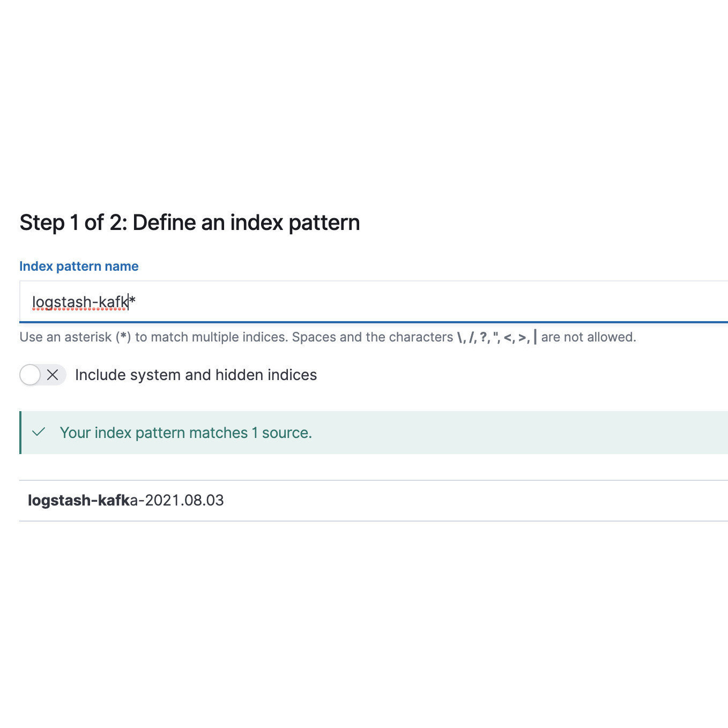
Task: Click inside the index pattern name field
Action: pos(214,301)
